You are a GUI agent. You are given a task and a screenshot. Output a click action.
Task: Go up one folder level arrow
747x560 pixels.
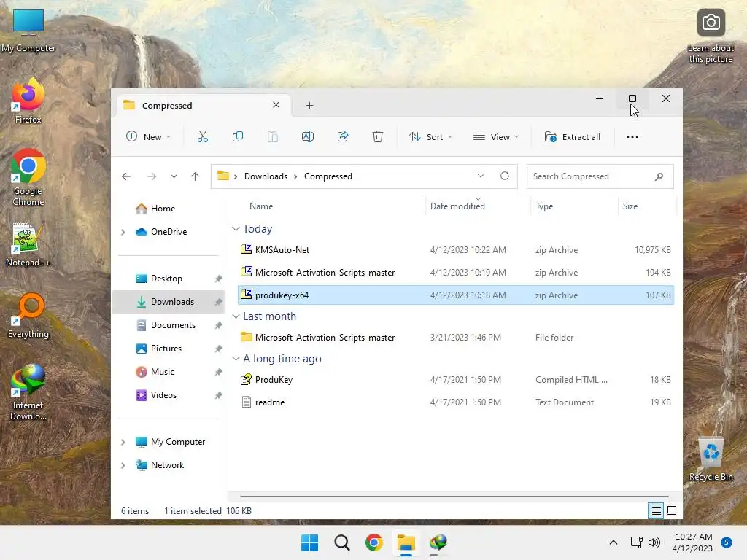[x=195, y=176]
